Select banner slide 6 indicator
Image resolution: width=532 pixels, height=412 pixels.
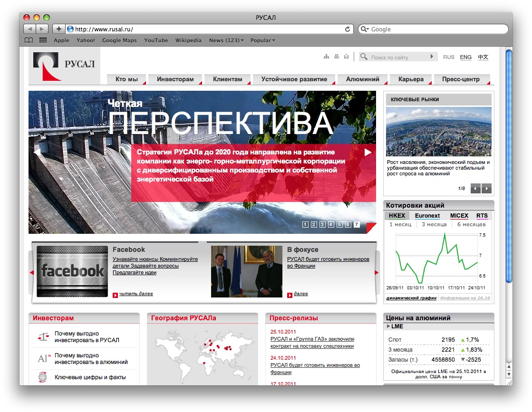(348, 224)
